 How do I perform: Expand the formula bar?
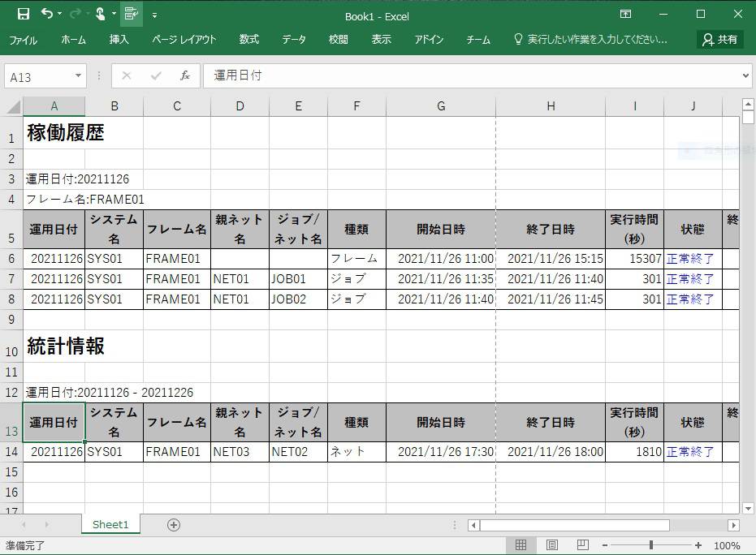click(x=745, y=75)
